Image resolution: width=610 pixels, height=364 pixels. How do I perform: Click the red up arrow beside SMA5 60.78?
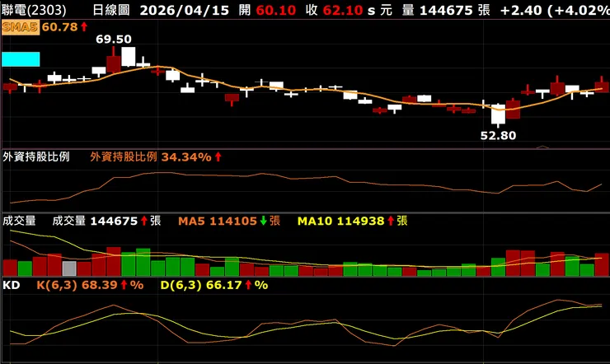[x=84, y=27]
